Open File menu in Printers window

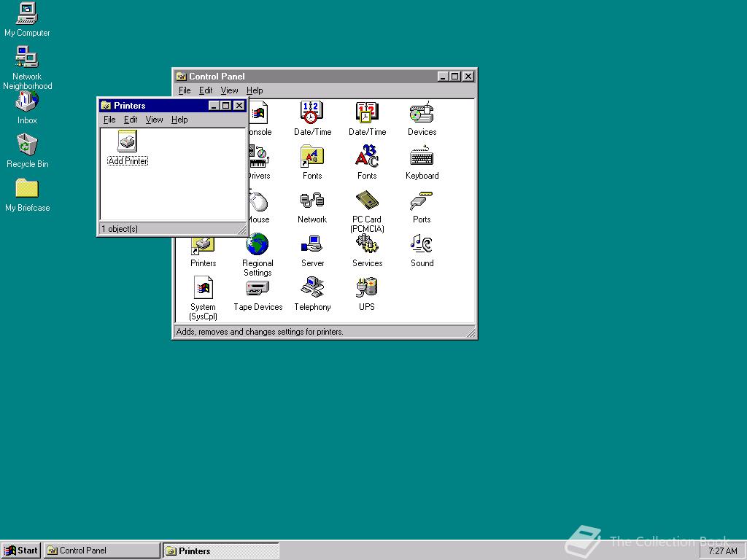click(109, 120)
